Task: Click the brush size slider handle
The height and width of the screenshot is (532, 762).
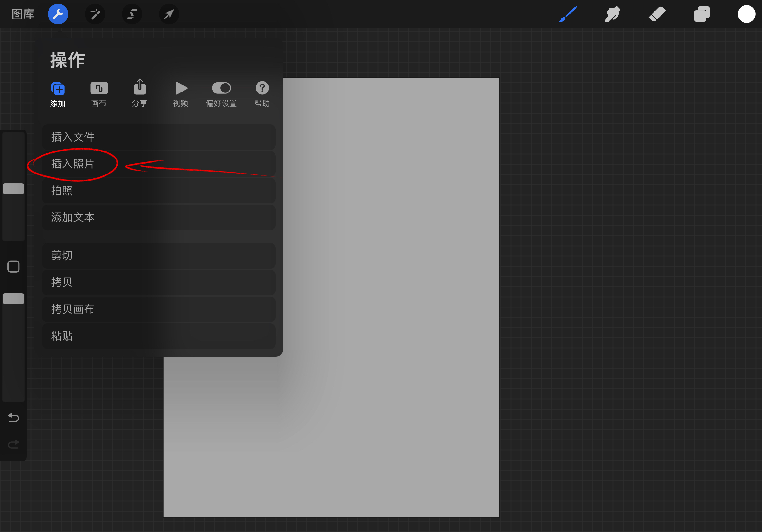Action: coord(13,189)
